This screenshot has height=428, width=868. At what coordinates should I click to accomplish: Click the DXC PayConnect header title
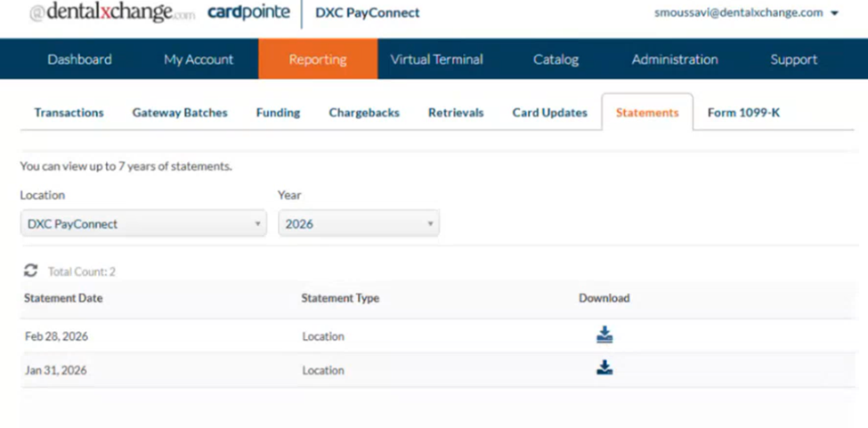[367, 12]
